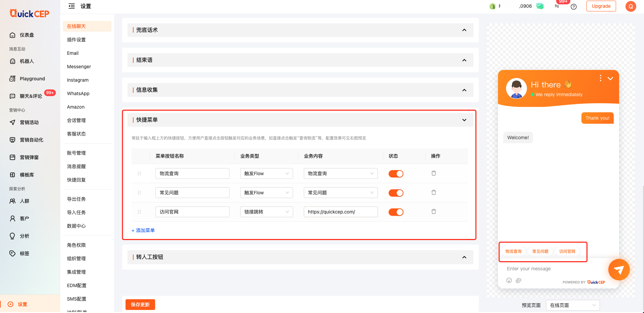
Task: Click the switch arrows icon with 99+ badge
Action: pos(557,6)
